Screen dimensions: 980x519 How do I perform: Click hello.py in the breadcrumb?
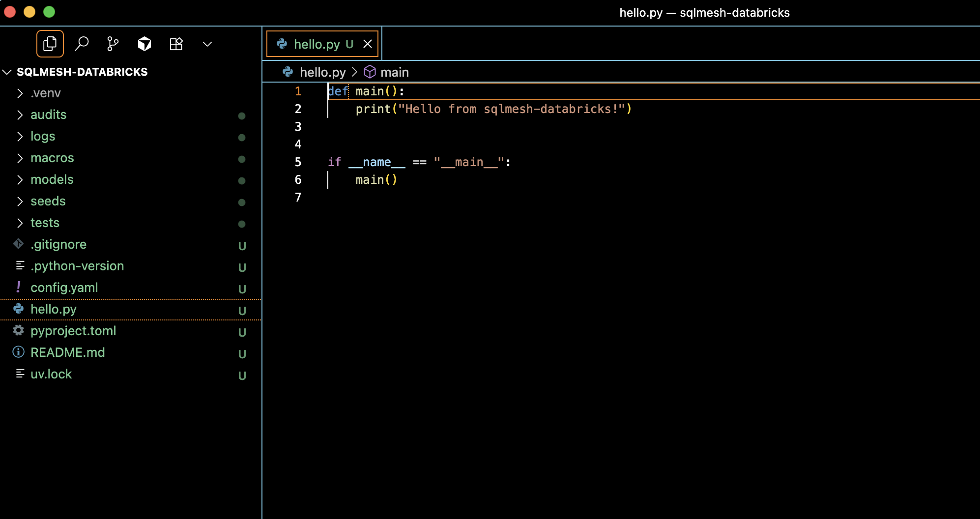(x=322, y=72)
